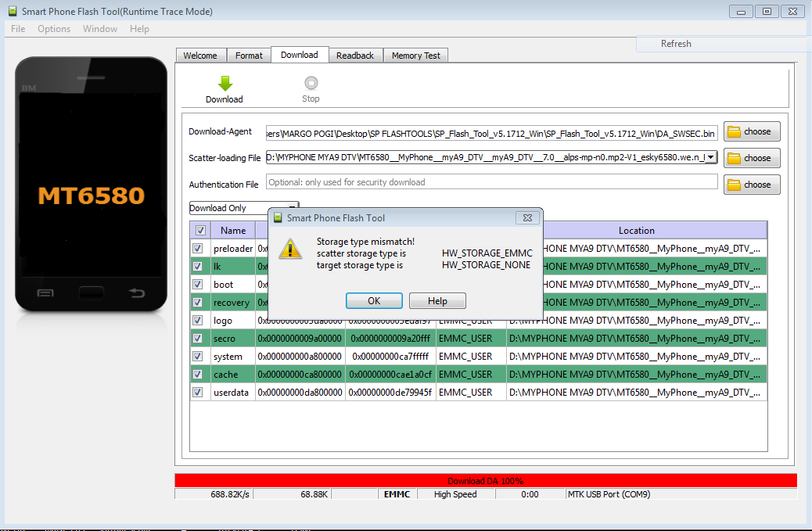This screenshot has height=531, width=812.
Task: Select the userdata row name cell
Action: point(232,393)
